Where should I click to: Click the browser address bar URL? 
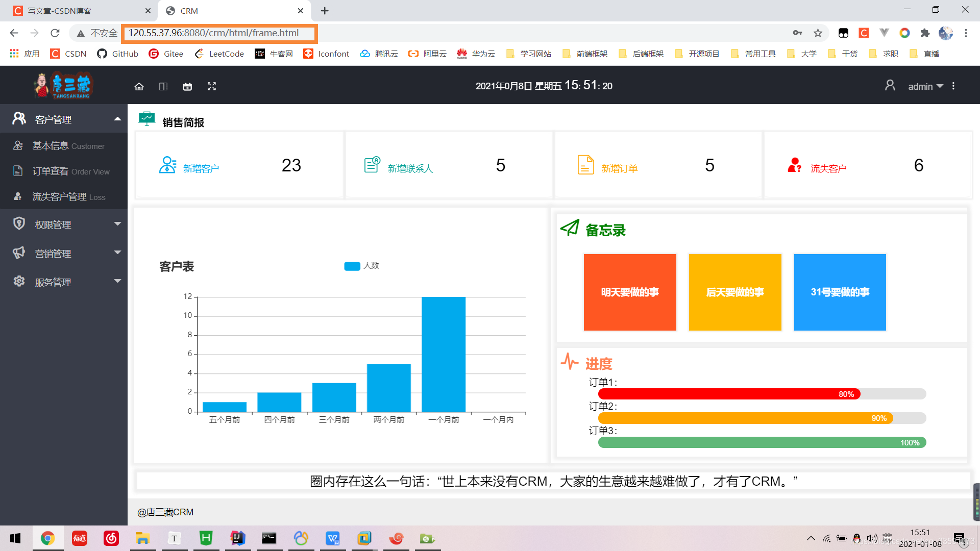(x=213, y=33)
